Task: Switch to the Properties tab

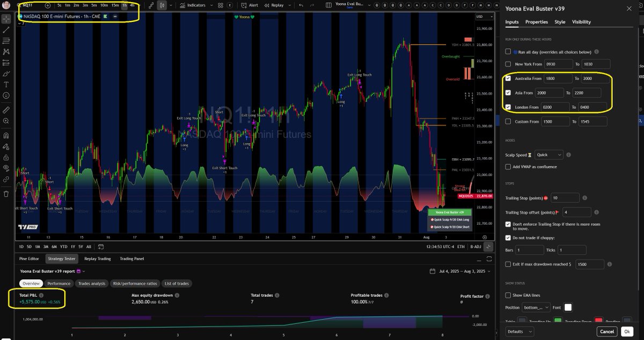Action: pos(537,22)
